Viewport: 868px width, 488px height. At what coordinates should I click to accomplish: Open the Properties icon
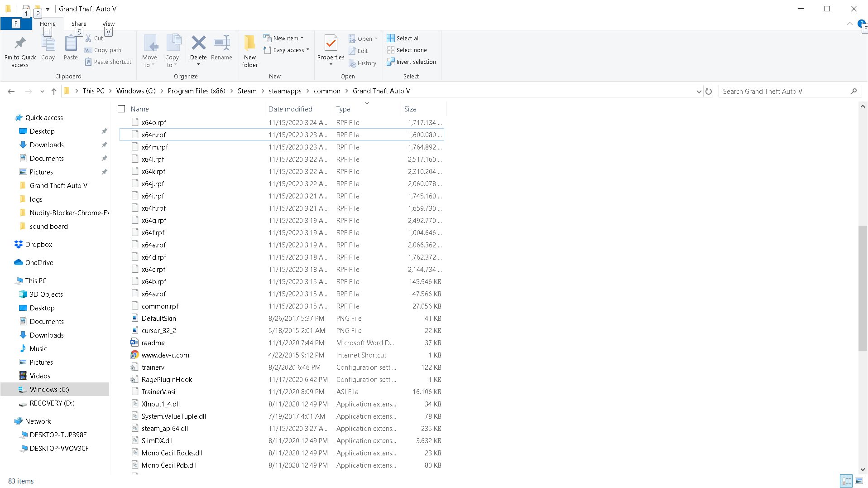331,43
